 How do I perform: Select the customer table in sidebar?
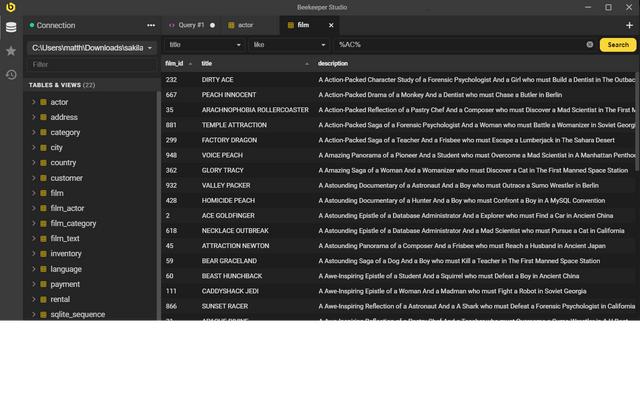(67, 178)
